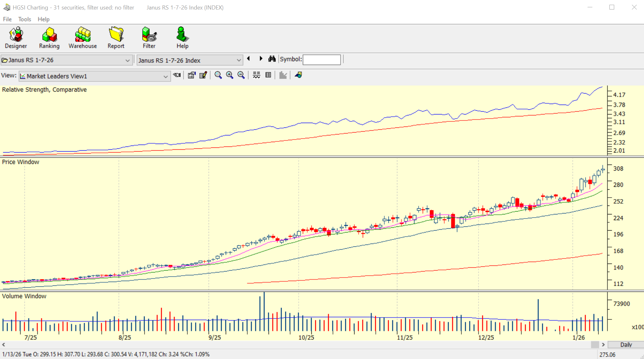Click the zoom out magnifier icon

point(241,75)
